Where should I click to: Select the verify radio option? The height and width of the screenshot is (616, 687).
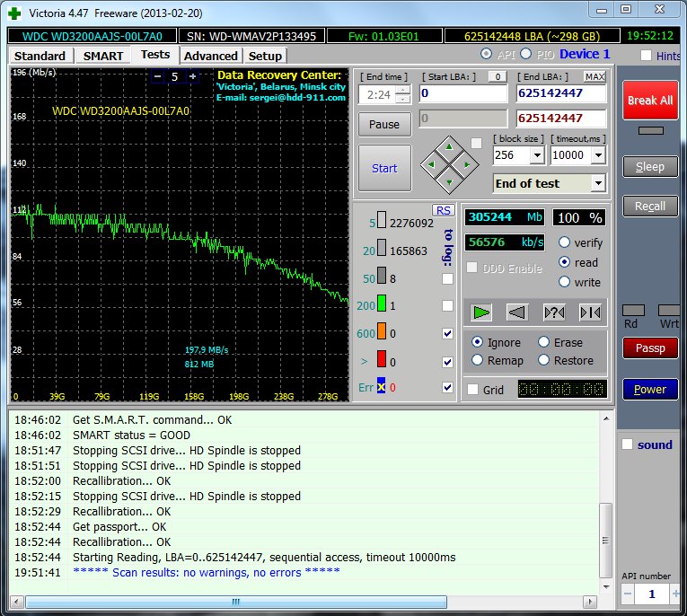[x=565, y=242]
